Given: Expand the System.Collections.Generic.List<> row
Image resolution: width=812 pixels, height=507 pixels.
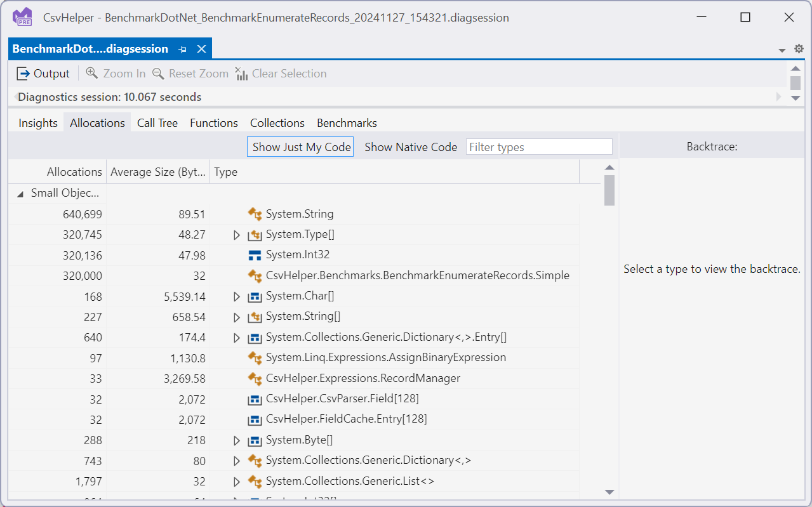Looking at the screenshot, I should [x=237, y=481].
